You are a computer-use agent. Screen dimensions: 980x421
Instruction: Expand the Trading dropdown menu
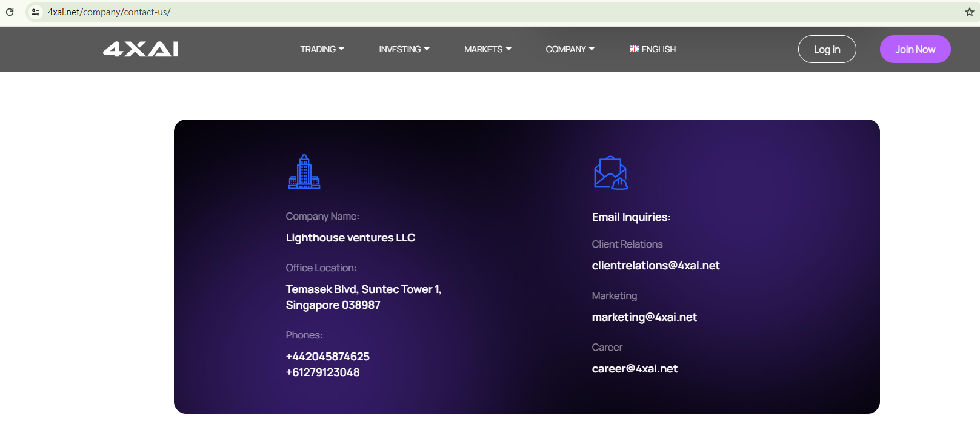tap(322, 49)
